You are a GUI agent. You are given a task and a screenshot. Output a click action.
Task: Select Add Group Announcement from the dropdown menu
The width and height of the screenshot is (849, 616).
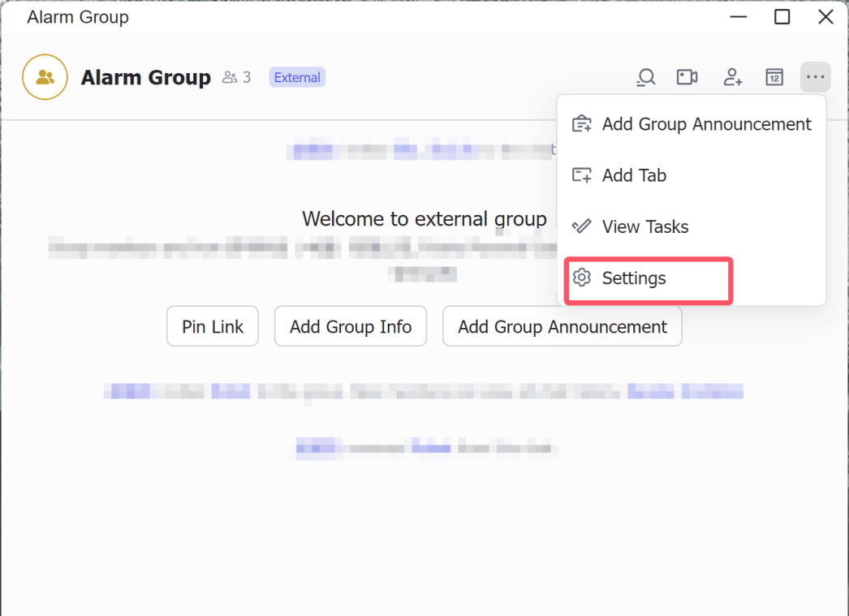pos(692,124)
